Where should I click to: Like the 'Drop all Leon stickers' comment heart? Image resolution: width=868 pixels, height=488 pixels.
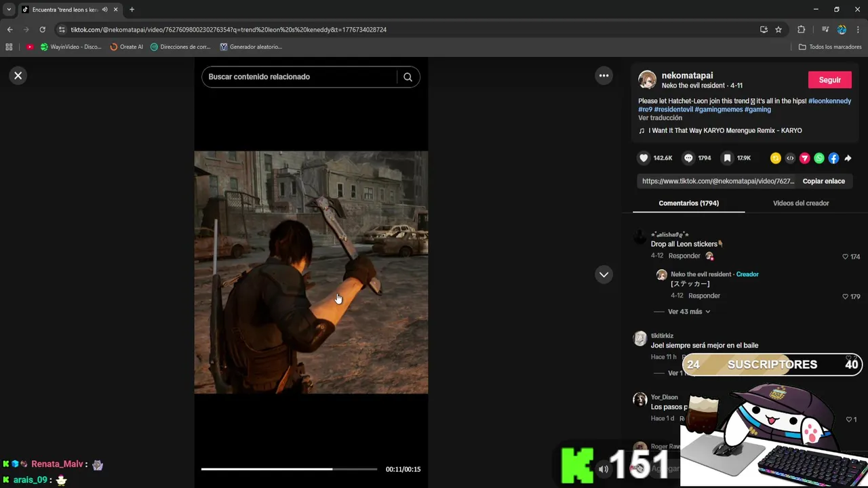pos(845,257)
